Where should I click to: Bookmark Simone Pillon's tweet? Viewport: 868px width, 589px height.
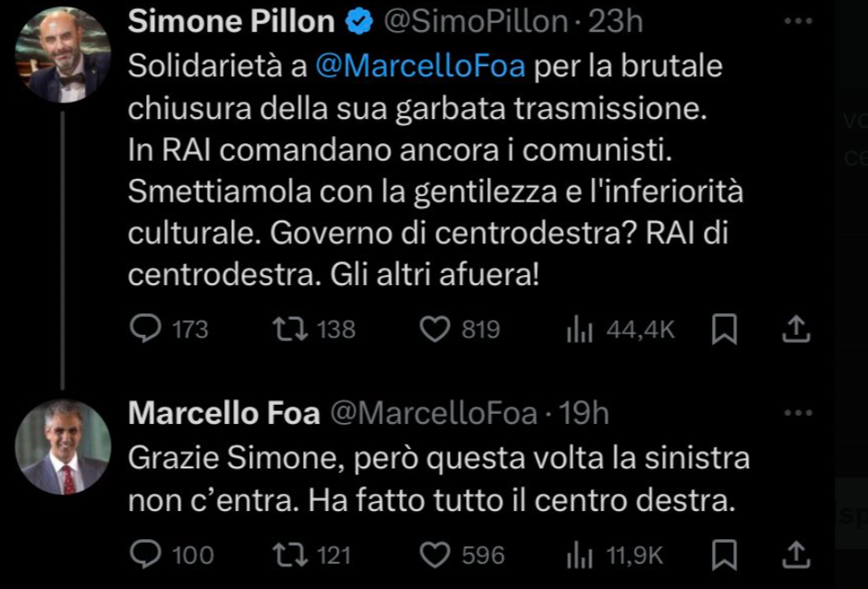723,330
